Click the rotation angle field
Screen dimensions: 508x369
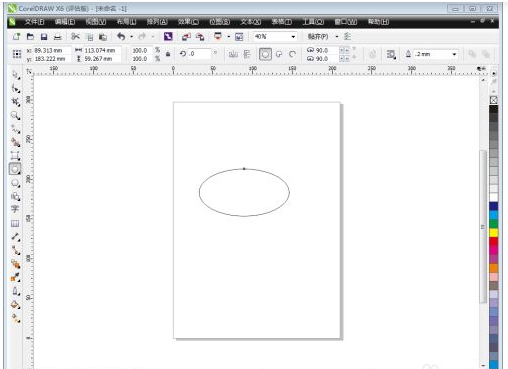tap(199, 54)
